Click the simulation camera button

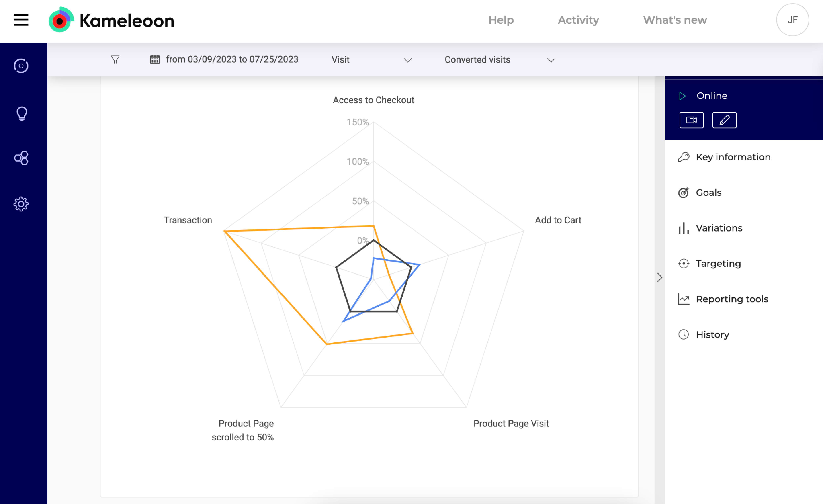tap(691, 120)
